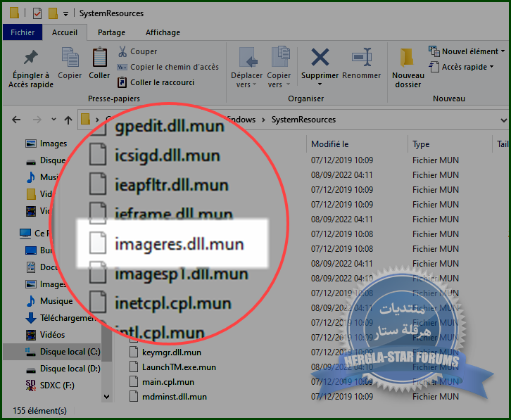Choose Coller le raccourci
511x420 pixels.
tap(156, 82)
